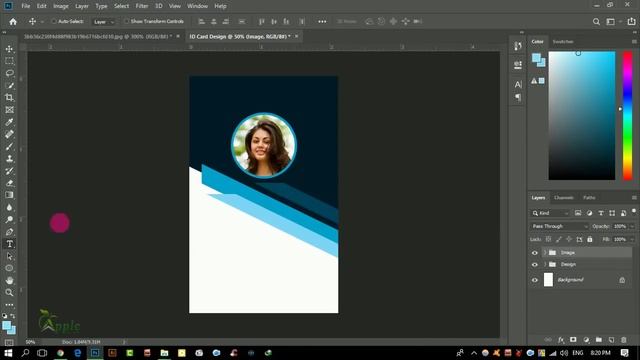Add a layer mask

(573, 340)
